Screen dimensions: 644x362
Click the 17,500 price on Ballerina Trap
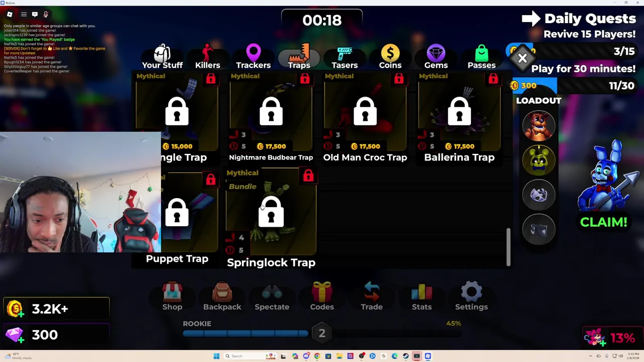coord(459,146)
